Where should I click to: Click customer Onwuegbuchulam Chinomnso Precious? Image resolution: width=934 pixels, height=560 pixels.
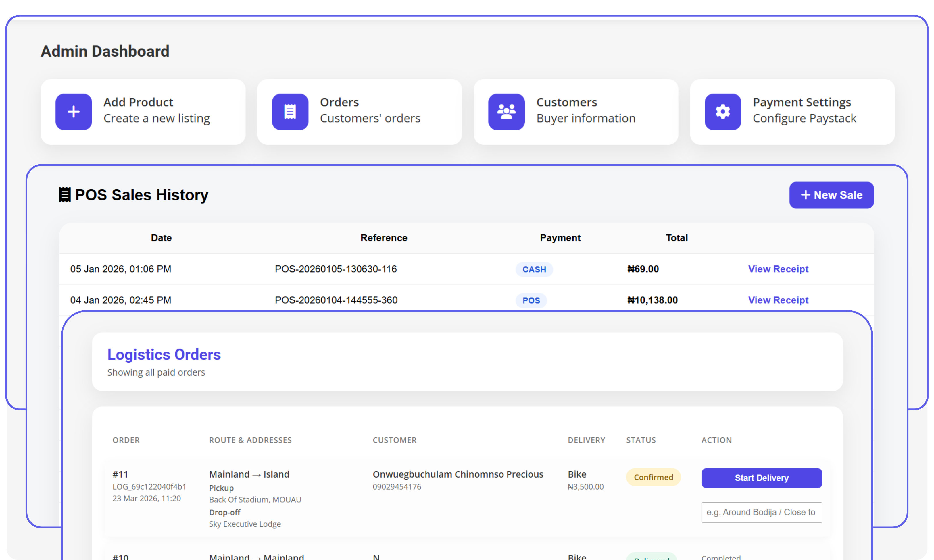(458, 474)
